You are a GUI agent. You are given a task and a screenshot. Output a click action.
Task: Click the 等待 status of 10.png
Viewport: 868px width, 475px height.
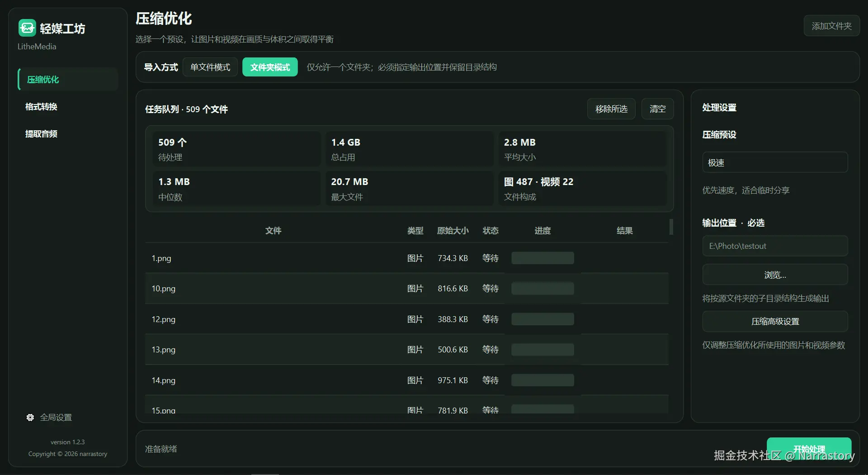tap(490, 288)
